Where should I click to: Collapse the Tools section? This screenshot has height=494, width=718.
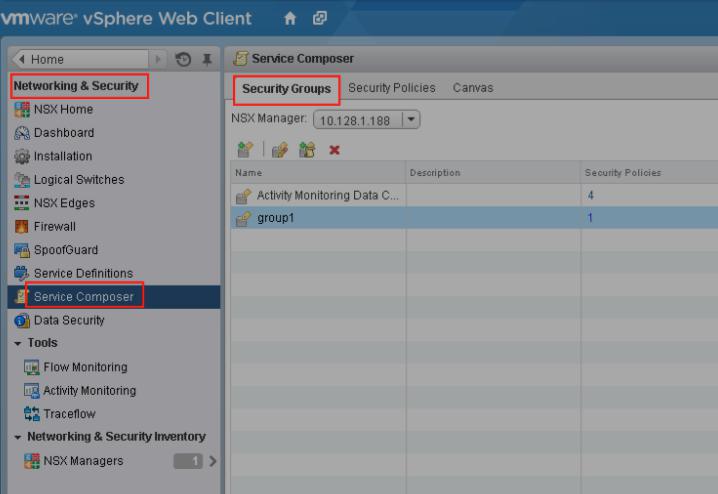[17, 343]
